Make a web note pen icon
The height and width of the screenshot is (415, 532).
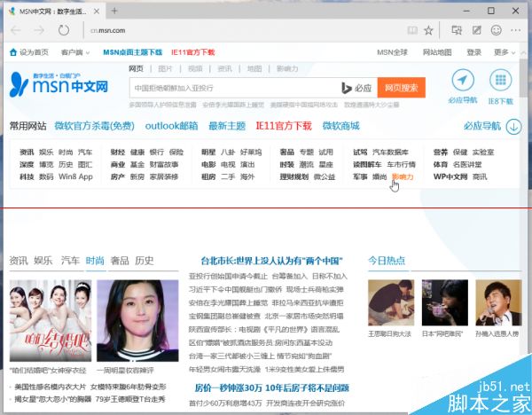(x=477, y=30)
